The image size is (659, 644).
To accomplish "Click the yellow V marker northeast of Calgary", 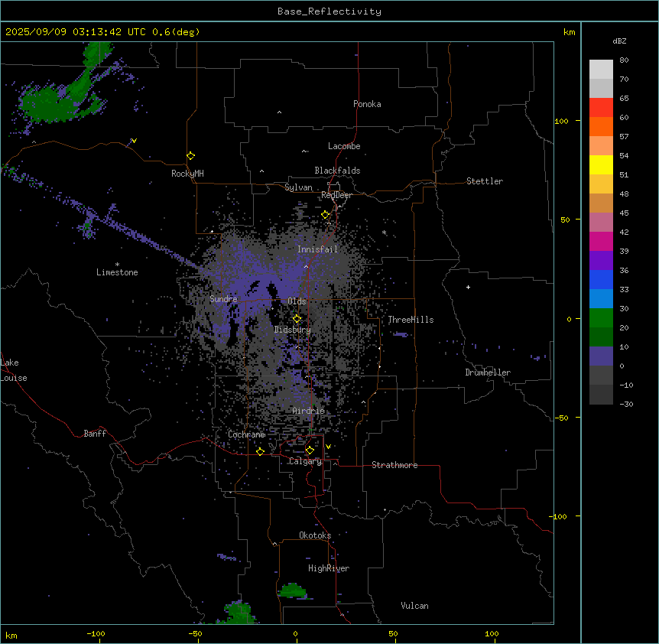I will coord(328,447).
